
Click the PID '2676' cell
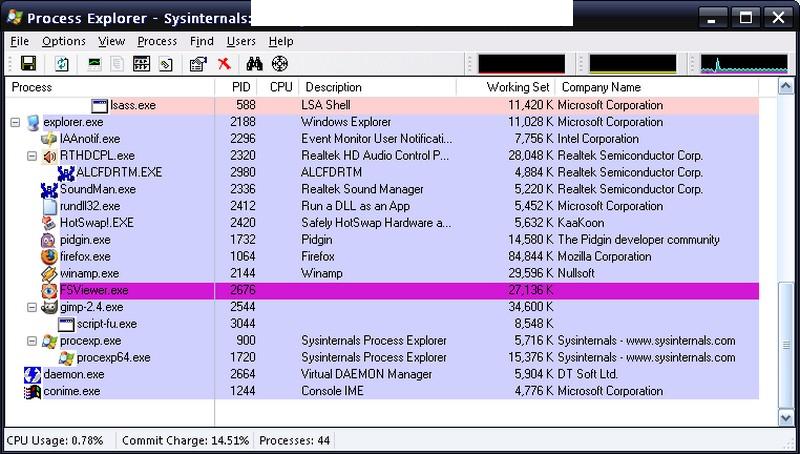(x=243, y=291)
